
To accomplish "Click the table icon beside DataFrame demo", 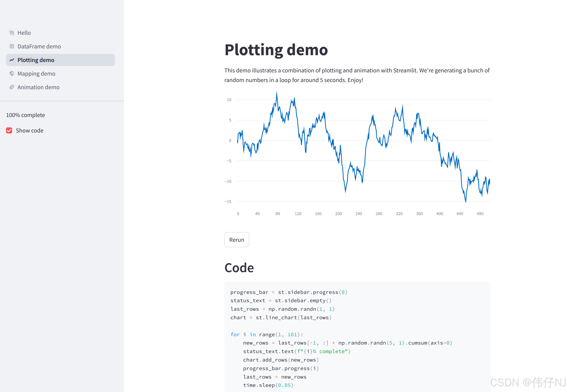I will (x=12, y=46).
